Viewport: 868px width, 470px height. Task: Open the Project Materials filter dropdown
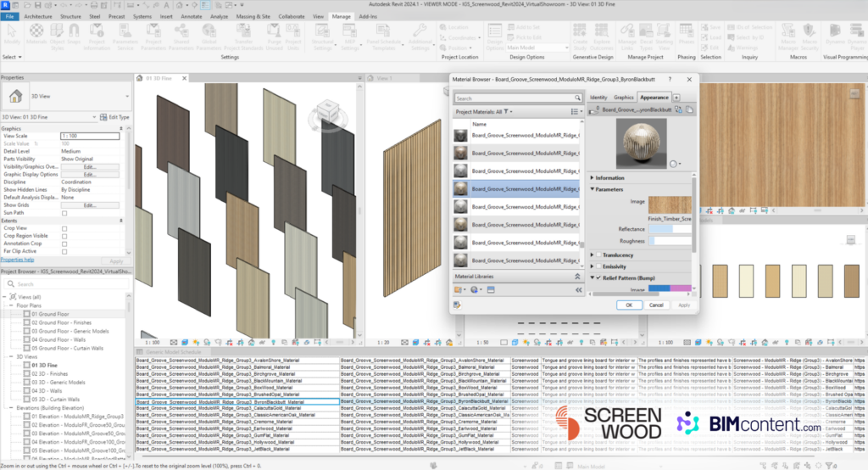pyautogui.click(x=508, y=112)
